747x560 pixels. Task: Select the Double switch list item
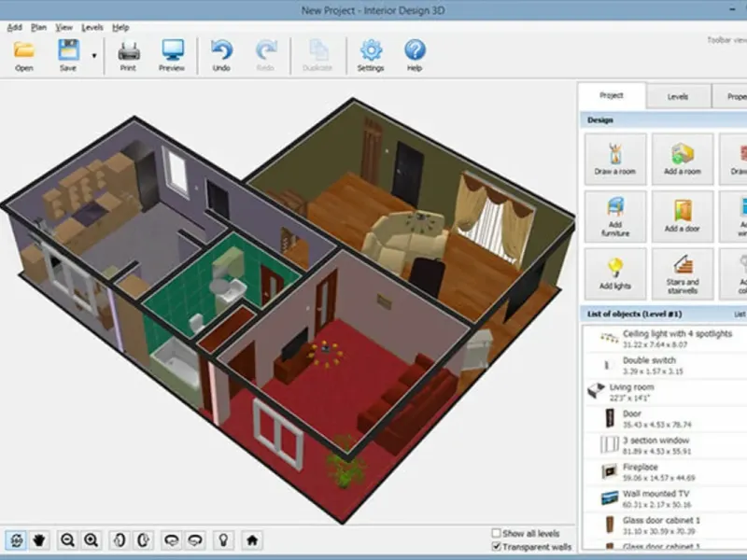(664, 365)
